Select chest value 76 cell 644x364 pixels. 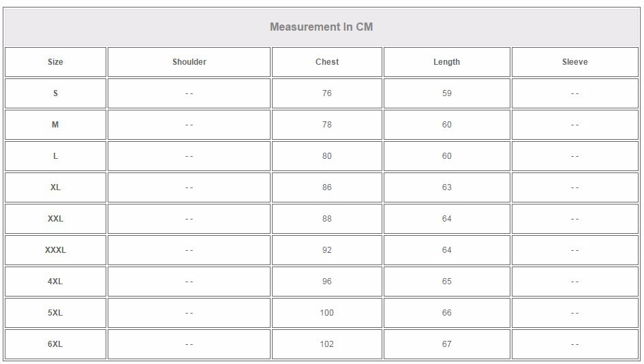click(x=327, y=93)
